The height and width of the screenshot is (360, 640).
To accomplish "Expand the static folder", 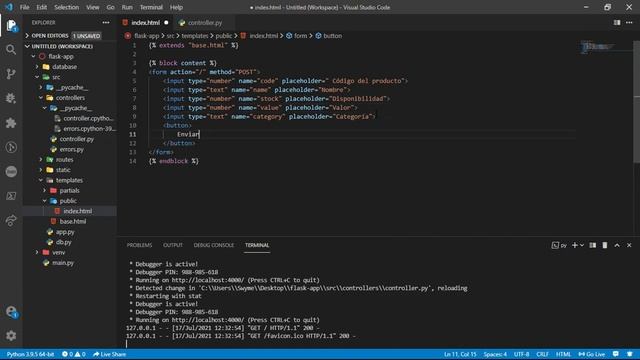I will pos(63,170).
